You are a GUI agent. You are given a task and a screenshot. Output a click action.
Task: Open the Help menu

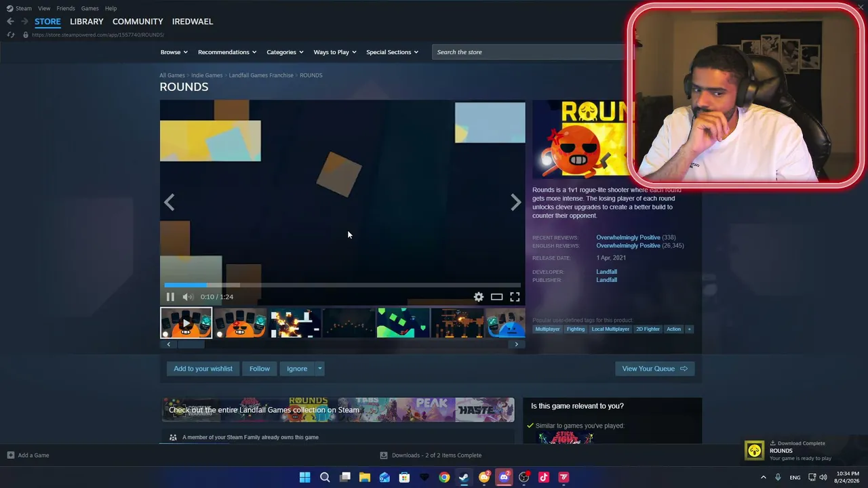pos(111,8)
